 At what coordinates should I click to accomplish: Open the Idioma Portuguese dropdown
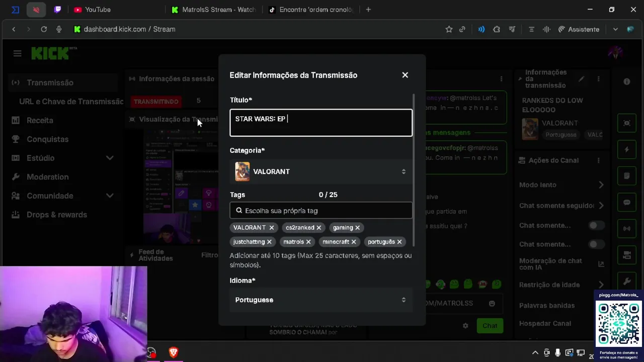coord(321,300)
